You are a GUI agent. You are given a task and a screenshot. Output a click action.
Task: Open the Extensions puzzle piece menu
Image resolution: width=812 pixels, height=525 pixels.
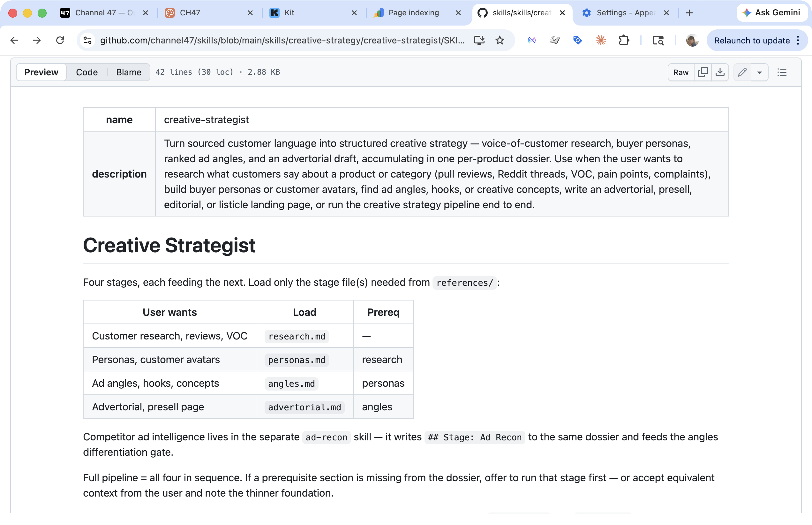[x=624, y=40]
